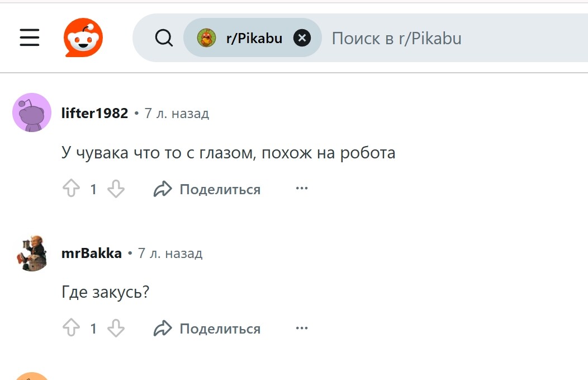Open lifter1982's avatar profile
Viewport: 588px width, 380px height.
coord(32,112)
